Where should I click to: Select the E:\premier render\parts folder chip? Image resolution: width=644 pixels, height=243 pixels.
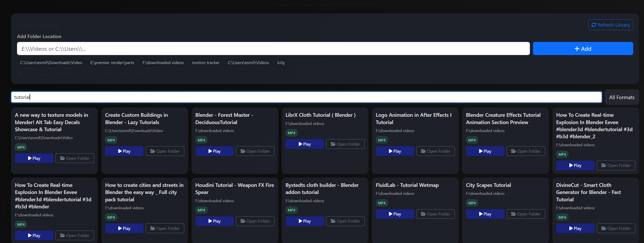(x=112, y=62)
